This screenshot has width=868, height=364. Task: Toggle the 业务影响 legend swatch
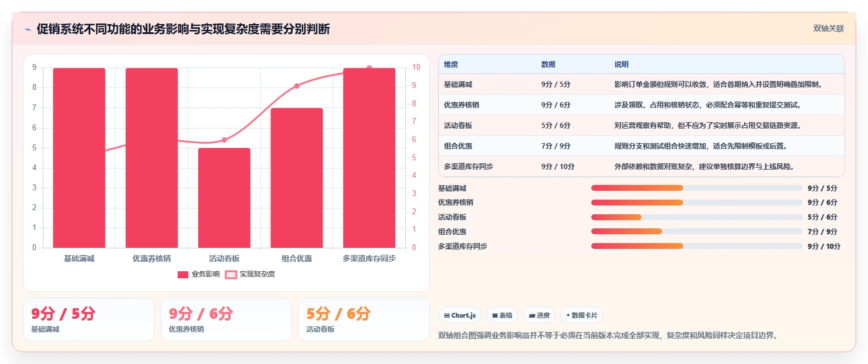click(183, 274)
